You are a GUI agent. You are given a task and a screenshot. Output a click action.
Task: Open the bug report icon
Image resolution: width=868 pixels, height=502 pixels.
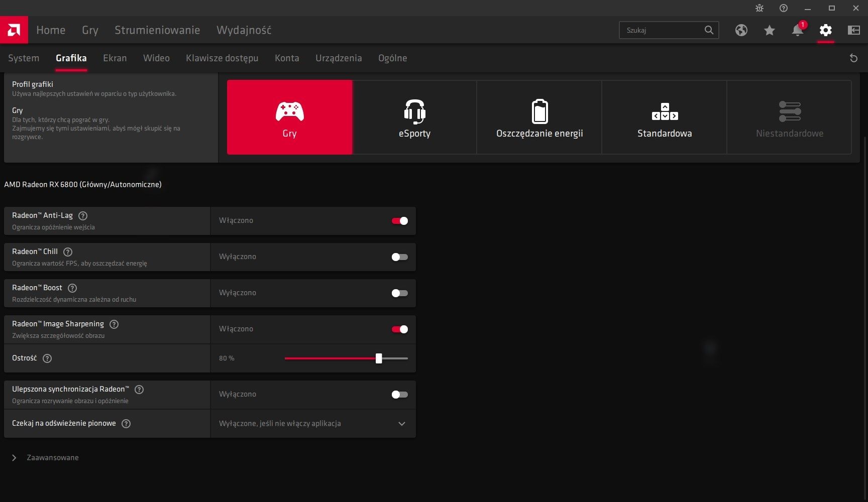759,8
